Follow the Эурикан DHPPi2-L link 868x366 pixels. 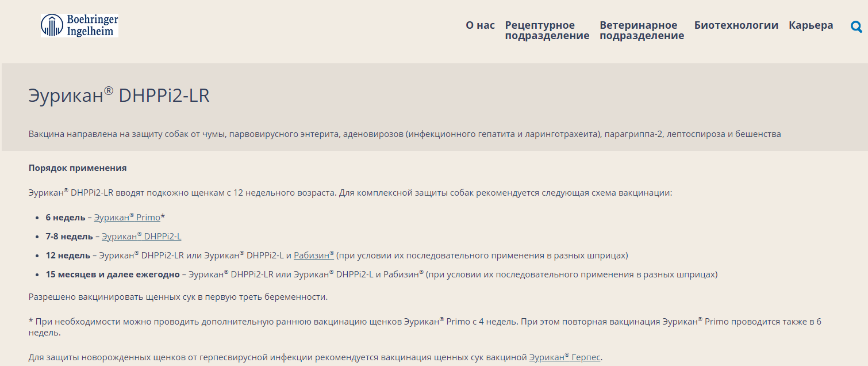point(141,236)
